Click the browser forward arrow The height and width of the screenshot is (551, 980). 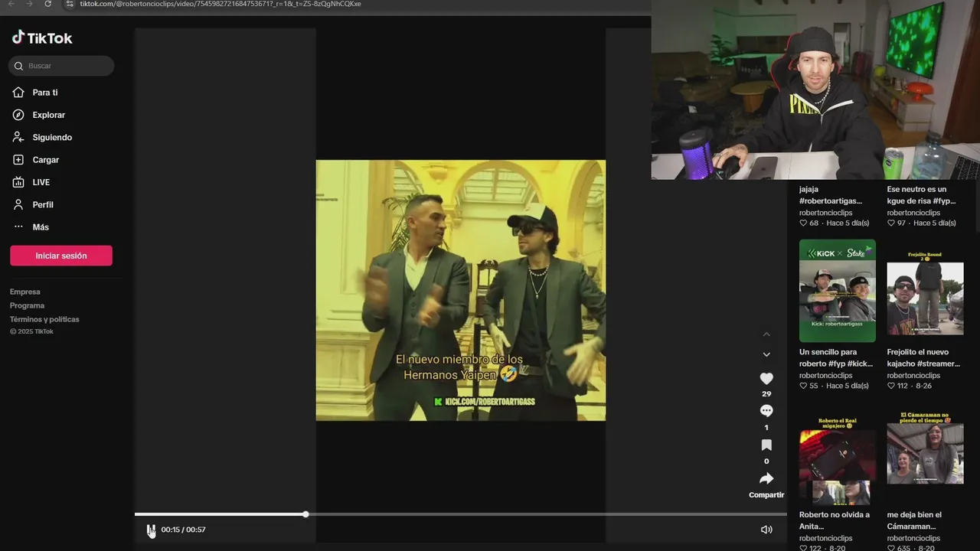click(x=29, y=4)
